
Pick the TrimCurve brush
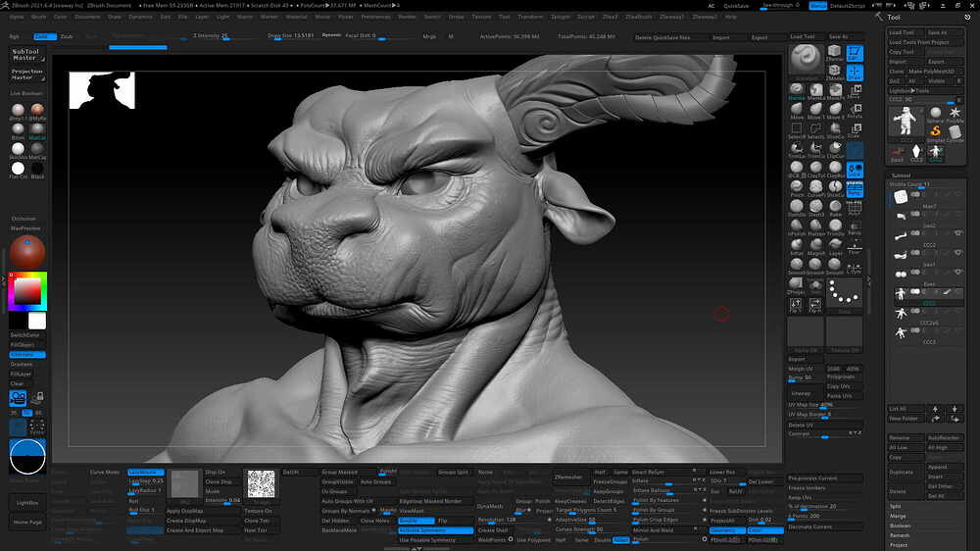(815, 150)
